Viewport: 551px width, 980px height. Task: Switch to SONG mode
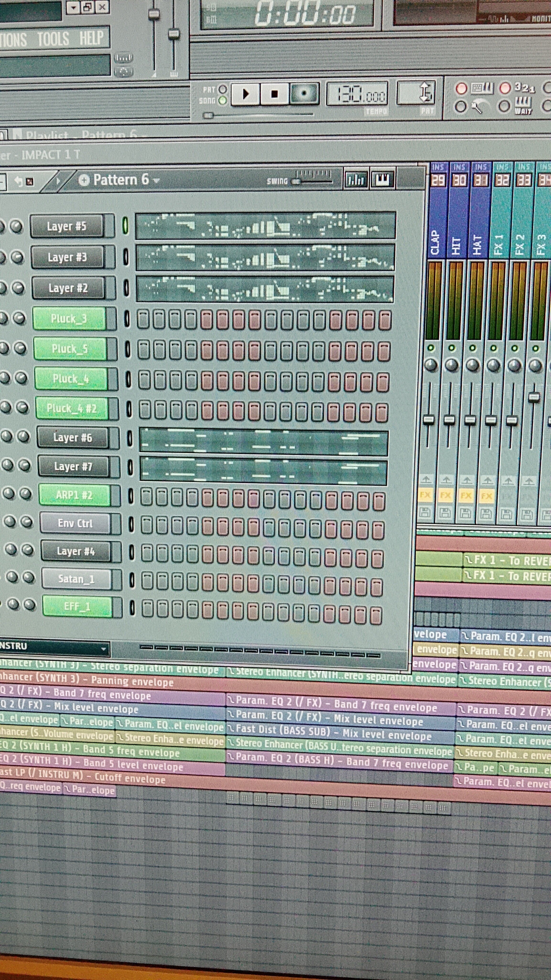coord(223,101)
